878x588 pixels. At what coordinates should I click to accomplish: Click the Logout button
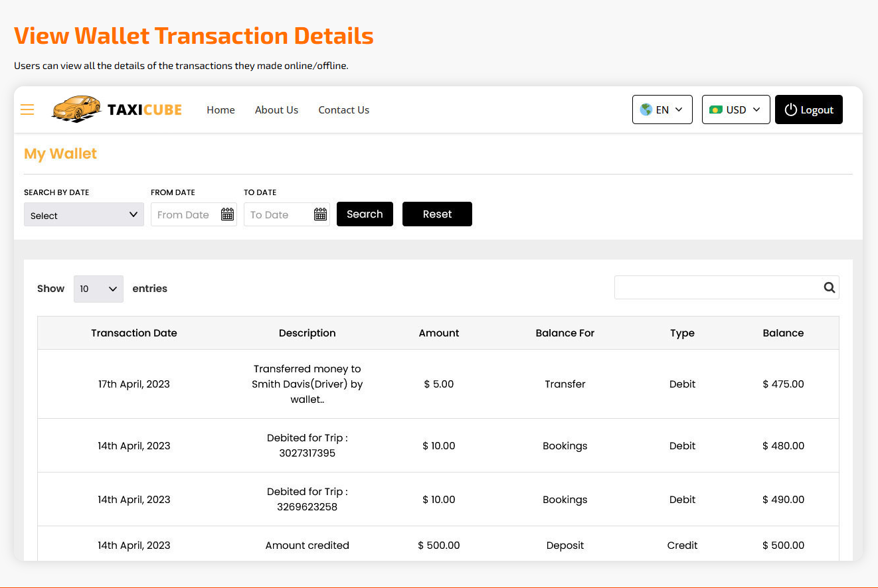[809, 110]
